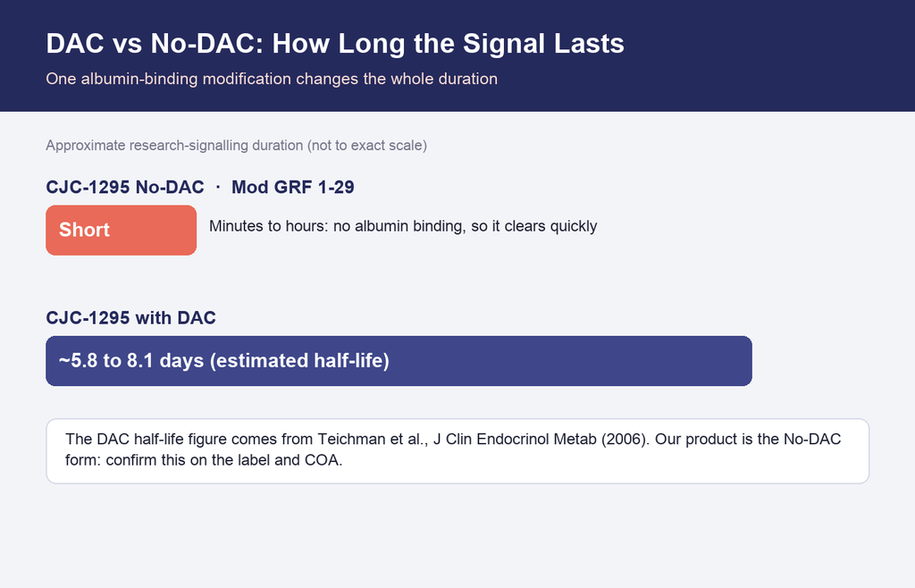Select the word 'Short' in orange bar

tap(84, 230)
